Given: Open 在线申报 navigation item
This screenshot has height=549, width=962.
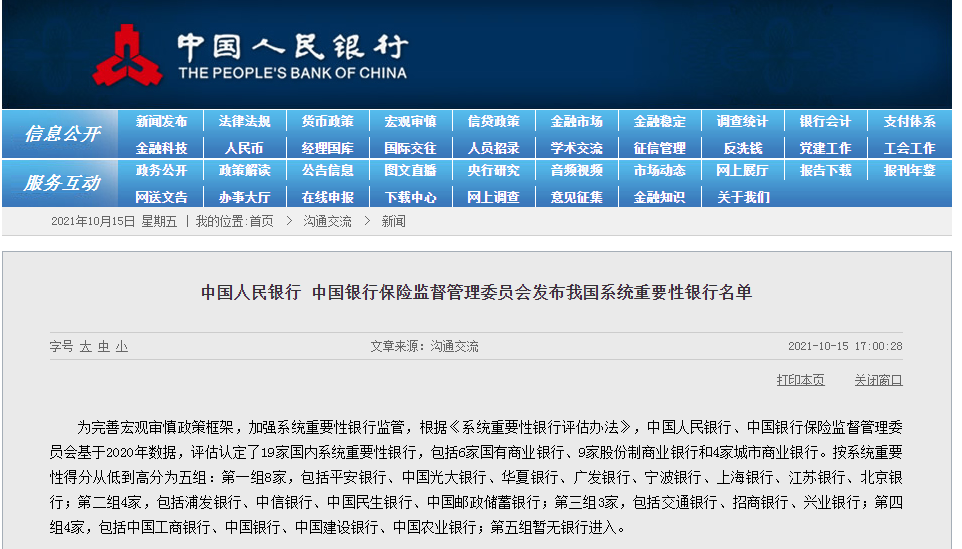Looking at the screenshot, I should [328, 197].
